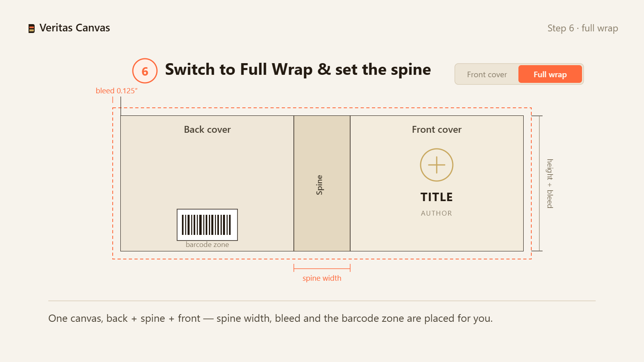Viewport: 644px width, 362px height.
Task: Click the heading Switch to Full Wrap
Action: pos(298,70)
